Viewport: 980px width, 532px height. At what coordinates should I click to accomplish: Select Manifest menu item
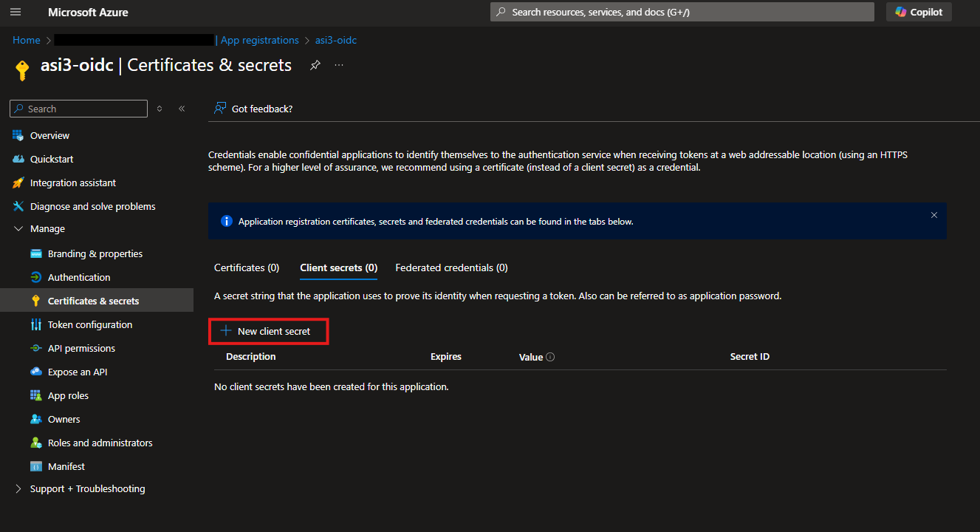[x=66, y=466]
